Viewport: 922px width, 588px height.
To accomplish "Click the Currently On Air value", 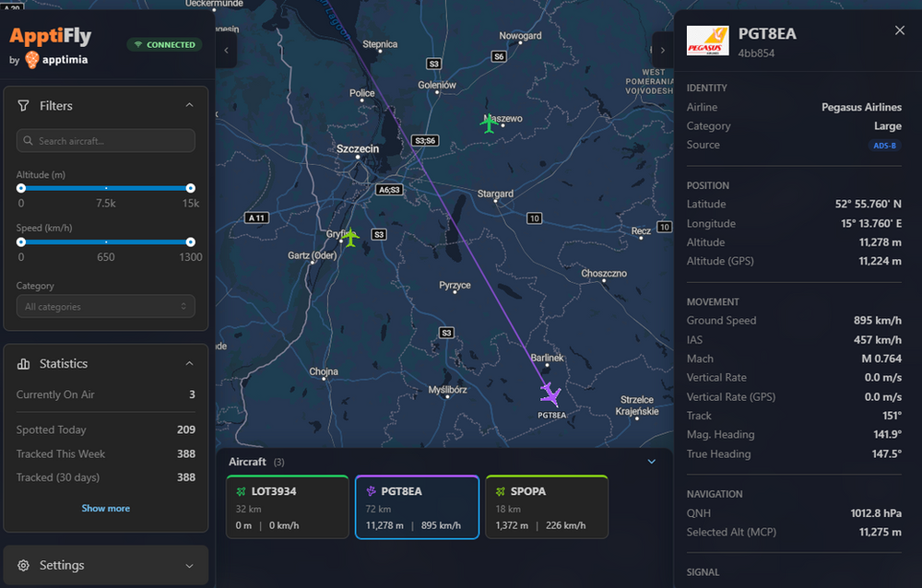I will [192, 394].
